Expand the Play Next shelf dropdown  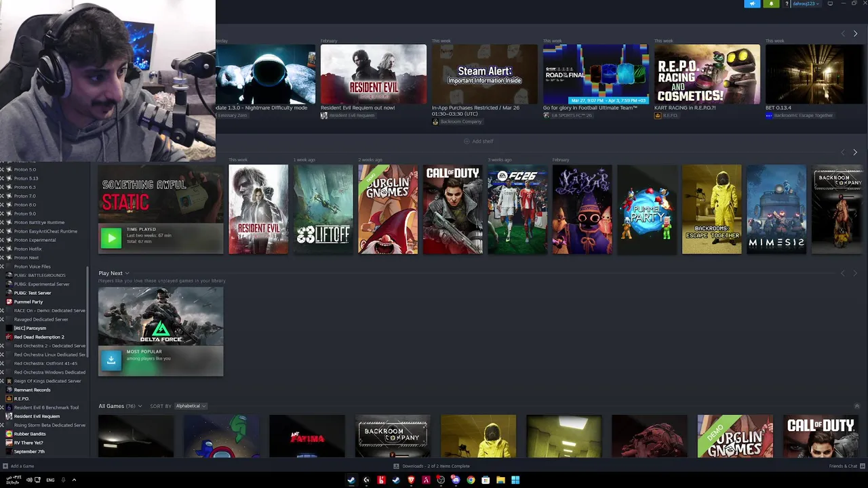[127, 273]
